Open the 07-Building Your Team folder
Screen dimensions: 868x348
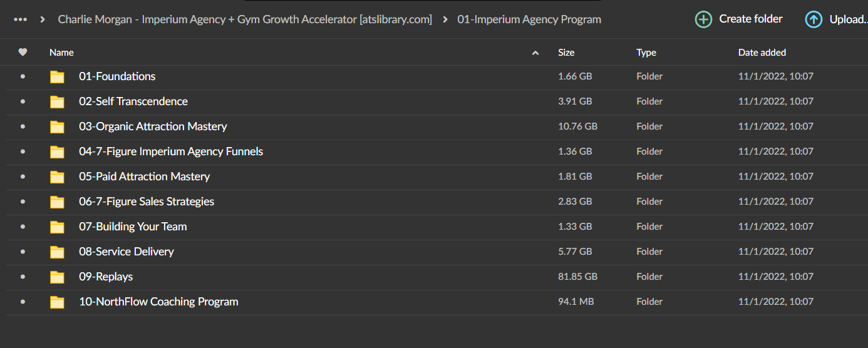click(x=133, y=227)
